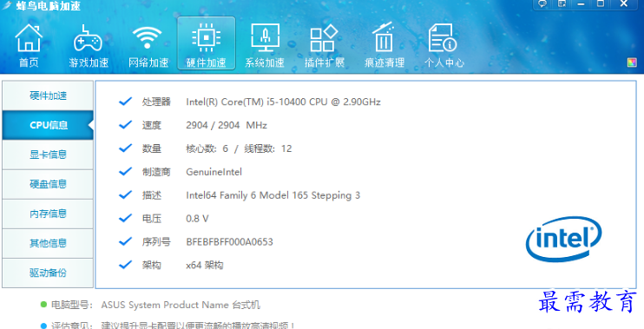Click the Intel logo image
This screenshot has height=329, width=644.
coord(563,239)
